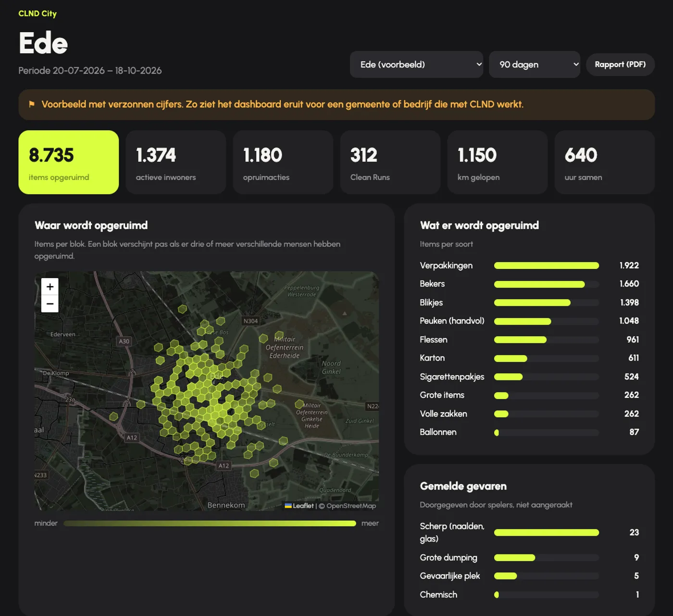
Task: Click the Gemelde gevaren heading
Action: [x=463, y=486]
